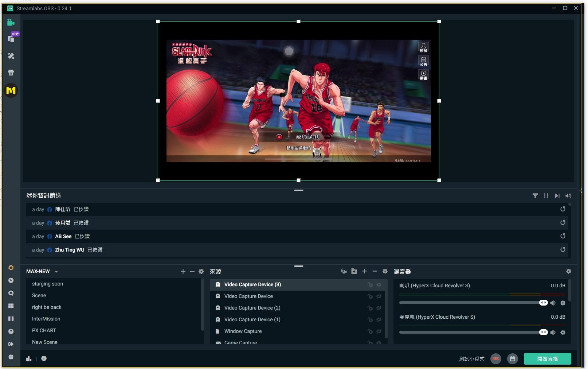The width and height of the screenshot is (588, 369).
Task: Replay the 陳佳昕 event alert
Action: pyautogui.click(x=563, y=209)
